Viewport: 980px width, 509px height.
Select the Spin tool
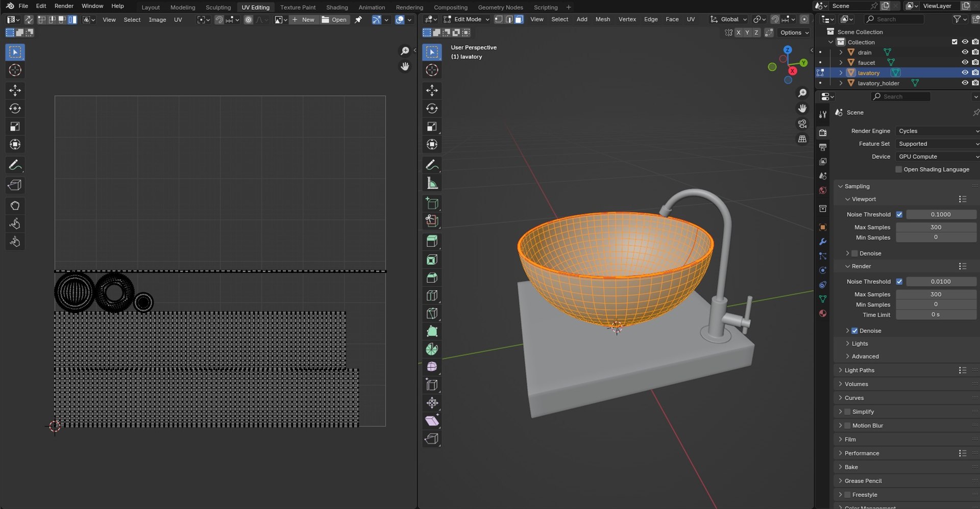point(432,349)
